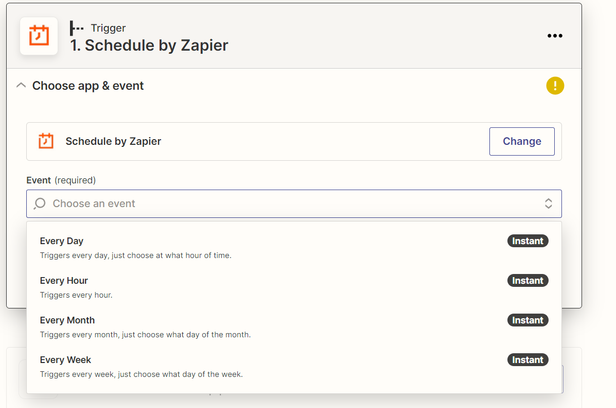This screenshot has width=616, height=408.
Task: Open the three-dot step options menu
Action: coord(555,36)
